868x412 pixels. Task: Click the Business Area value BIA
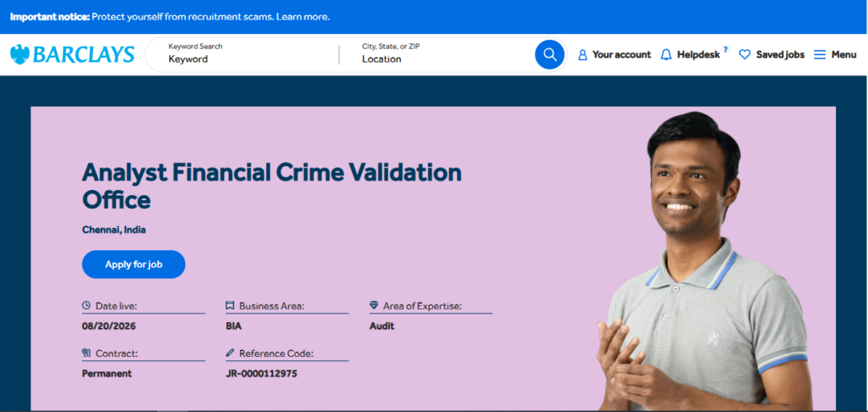[x=234, y=326]
